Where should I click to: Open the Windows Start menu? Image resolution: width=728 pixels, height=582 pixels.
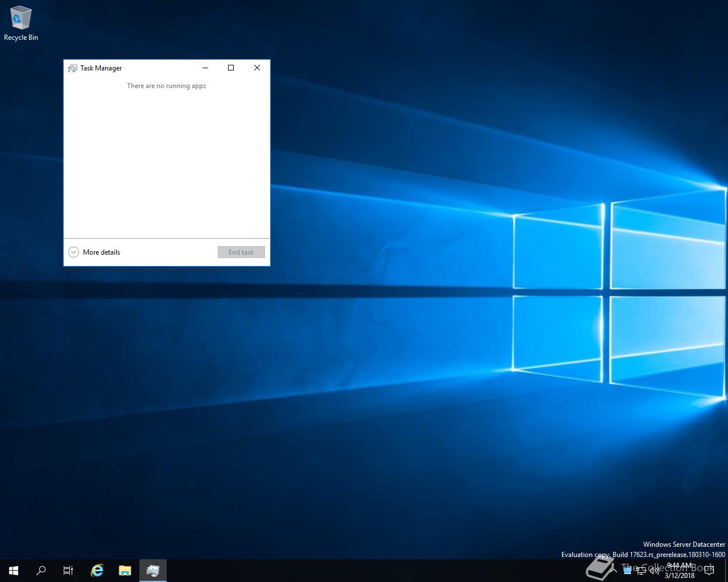point(14,571)
